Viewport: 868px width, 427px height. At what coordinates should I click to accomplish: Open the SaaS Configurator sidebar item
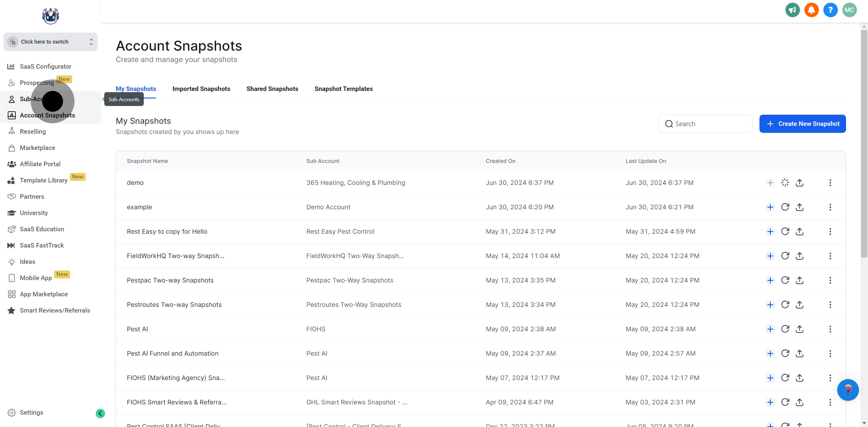(x=45, y=66)
